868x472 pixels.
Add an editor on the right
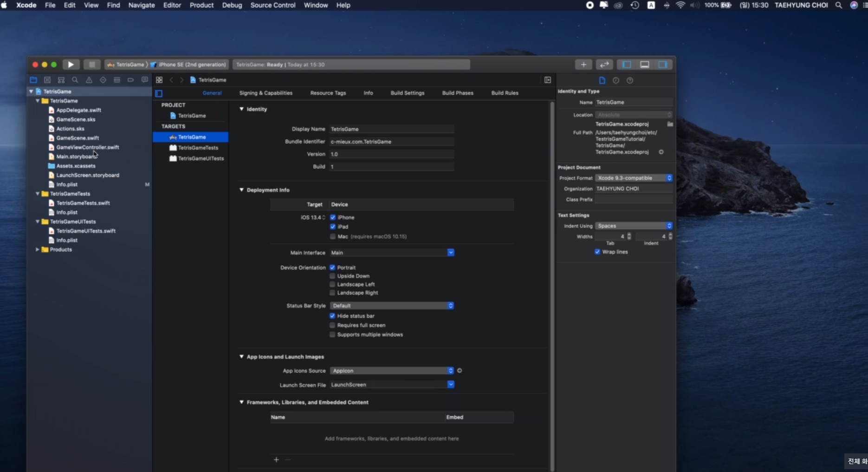(x=548, y=80)
